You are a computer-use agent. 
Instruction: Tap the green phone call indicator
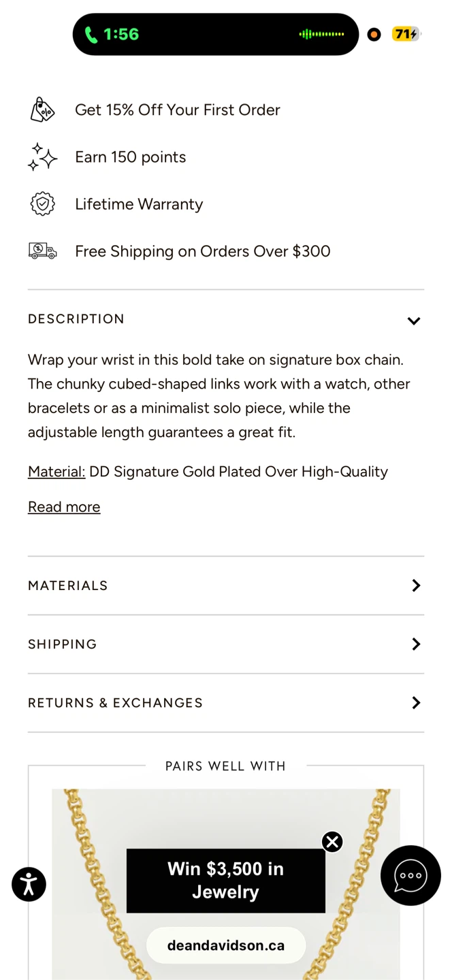click(91, 34)
